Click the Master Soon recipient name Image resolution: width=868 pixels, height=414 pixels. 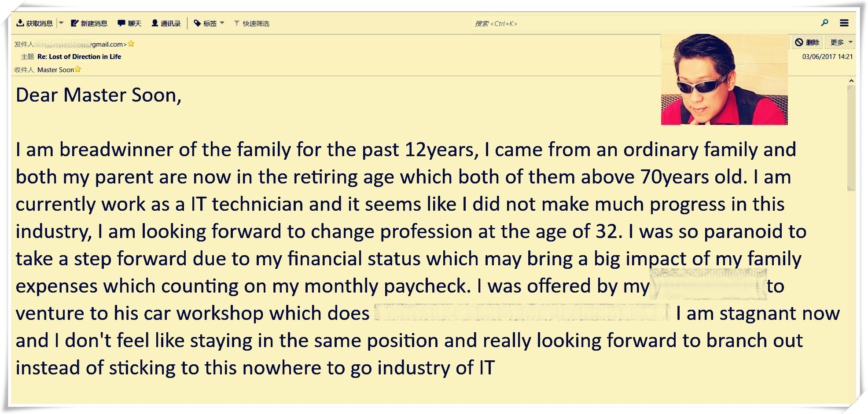[55, 70]
